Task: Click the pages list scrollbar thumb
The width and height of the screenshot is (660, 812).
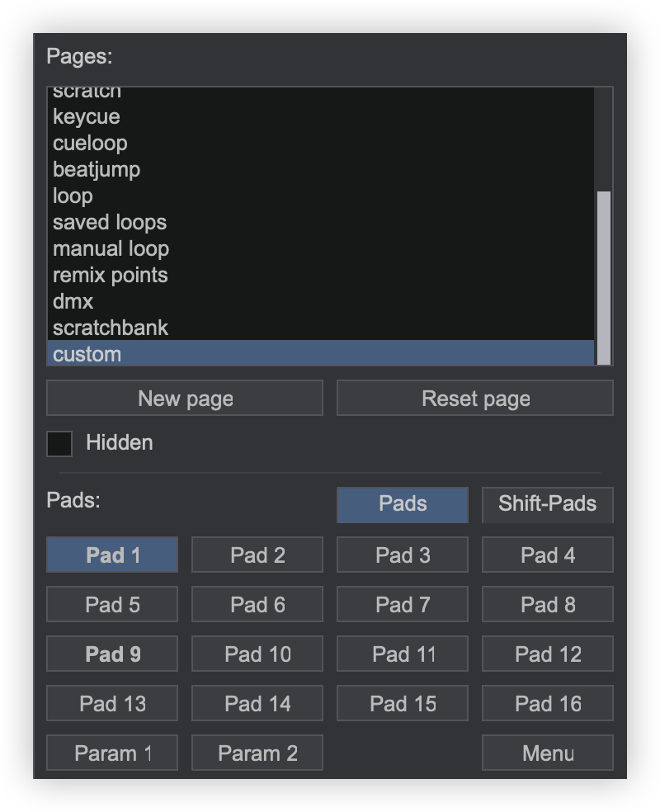Action: tap(604, 278)
